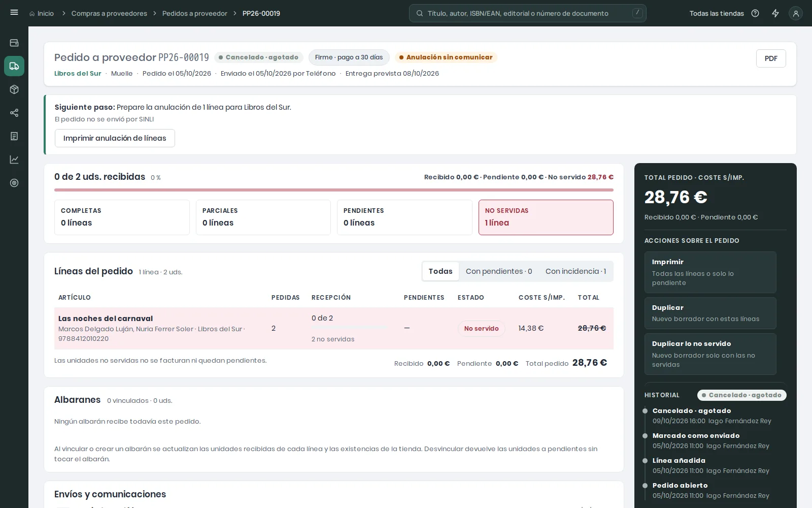
Task: Click the Duplicar order action
Action: click(710, 313)
